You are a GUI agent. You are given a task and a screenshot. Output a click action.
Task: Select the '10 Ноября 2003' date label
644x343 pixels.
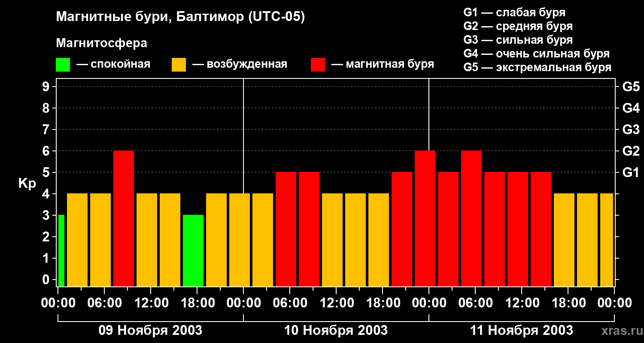336,331
